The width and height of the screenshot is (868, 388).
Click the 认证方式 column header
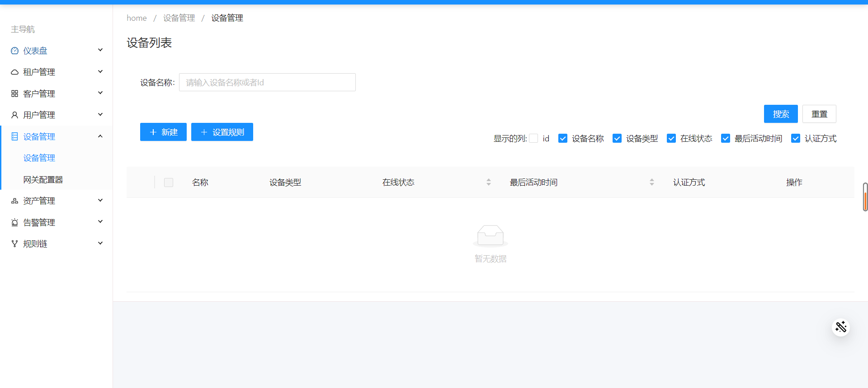689,182
